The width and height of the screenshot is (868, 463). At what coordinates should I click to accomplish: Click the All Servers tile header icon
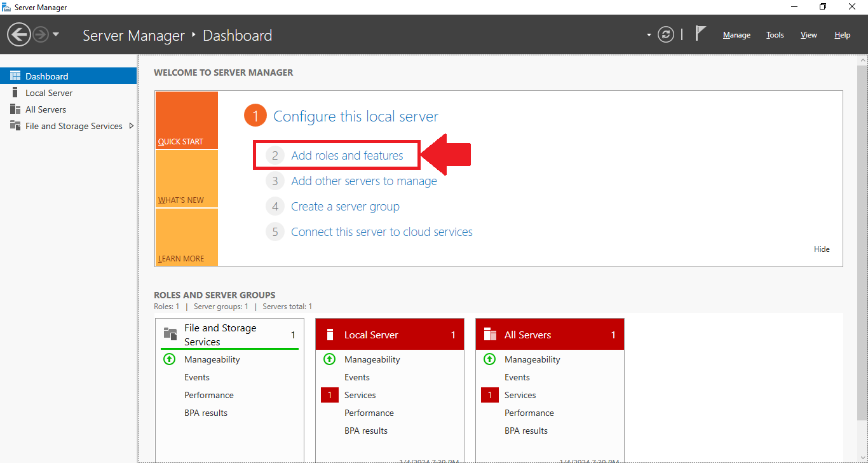coord(489,334)
